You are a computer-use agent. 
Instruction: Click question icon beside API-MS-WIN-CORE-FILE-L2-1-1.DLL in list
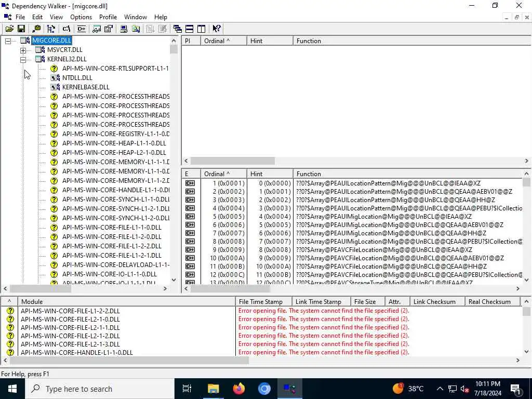[x=10, y=327]
